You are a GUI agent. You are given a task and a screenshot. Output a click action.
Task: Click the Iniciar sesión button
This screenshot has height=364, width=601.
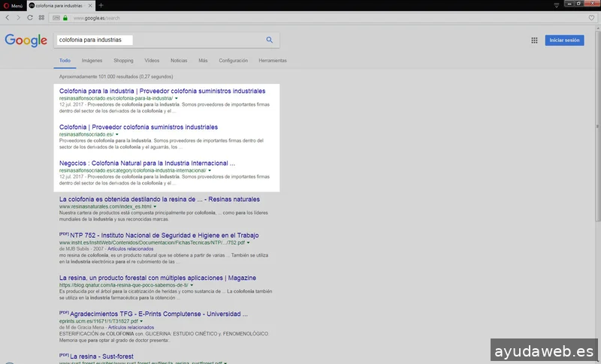click(x=565, y=41)
